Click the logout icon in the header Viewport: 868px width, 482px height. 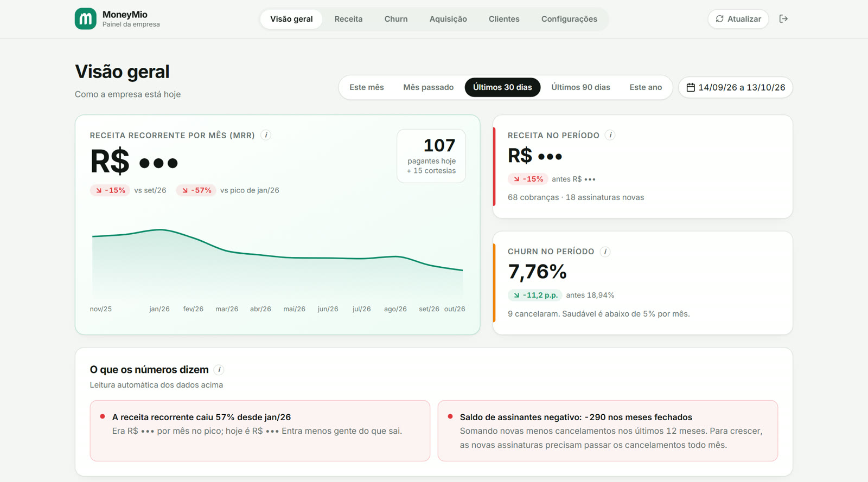(x=783, y=19)
